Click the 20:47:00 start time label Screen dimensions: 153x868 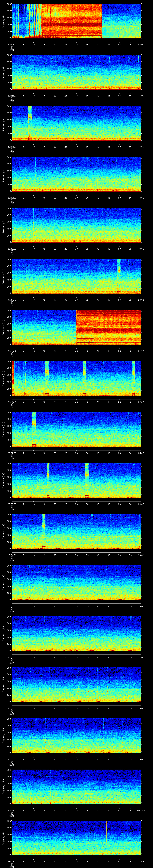coord(12,198)
